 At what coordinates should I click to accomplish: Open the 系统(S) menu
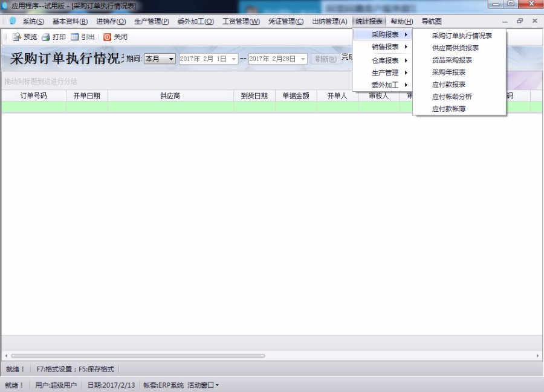(x=33, y=22)
